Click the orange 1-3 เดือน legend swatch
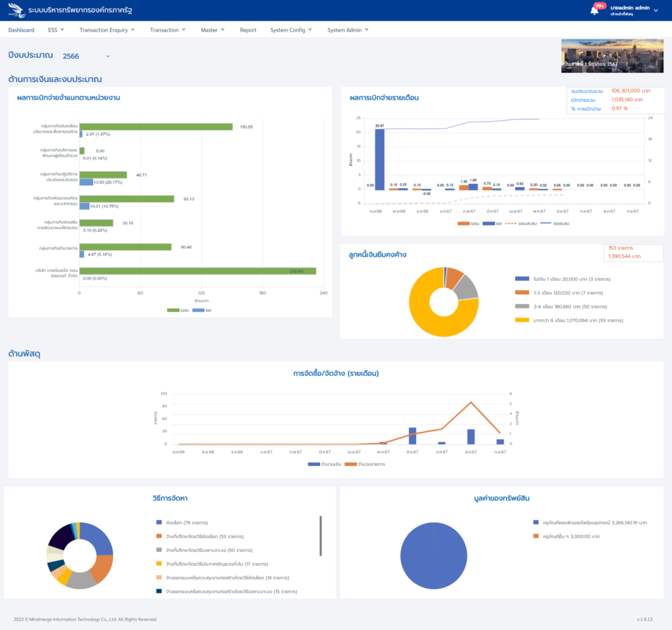Image resolution: width=672 pixels, height=630 pixels. [522, 293]
